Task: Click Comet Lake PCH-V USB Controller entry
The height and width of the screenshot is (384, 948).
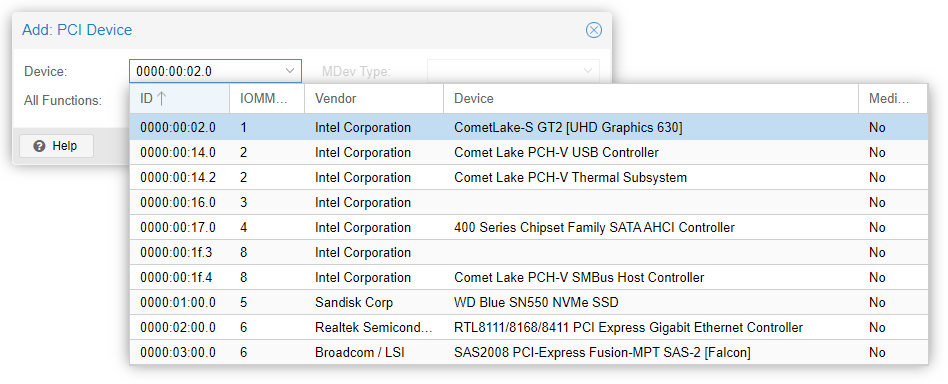Action: 556,153
